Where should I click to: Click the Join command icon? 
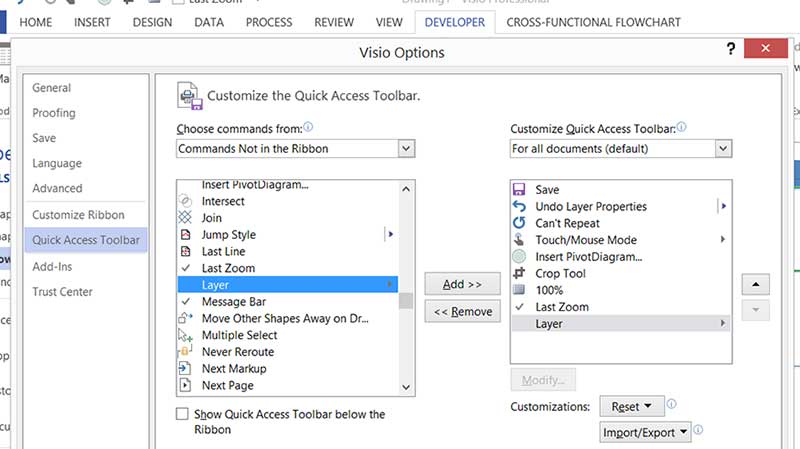(x=185, y=218)
